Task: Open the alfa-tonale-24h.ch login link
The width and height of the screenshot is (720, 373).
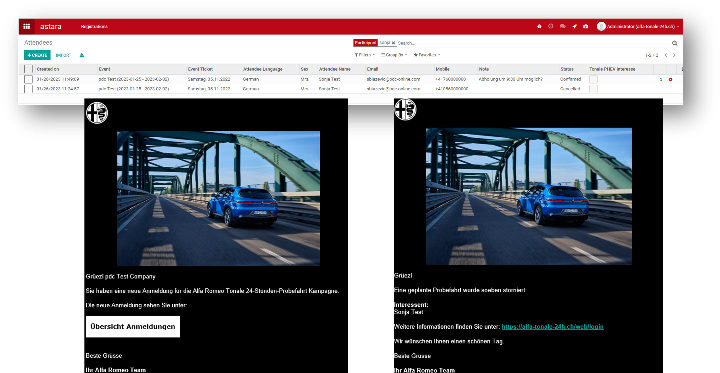Action: click(x=552, y=327)
